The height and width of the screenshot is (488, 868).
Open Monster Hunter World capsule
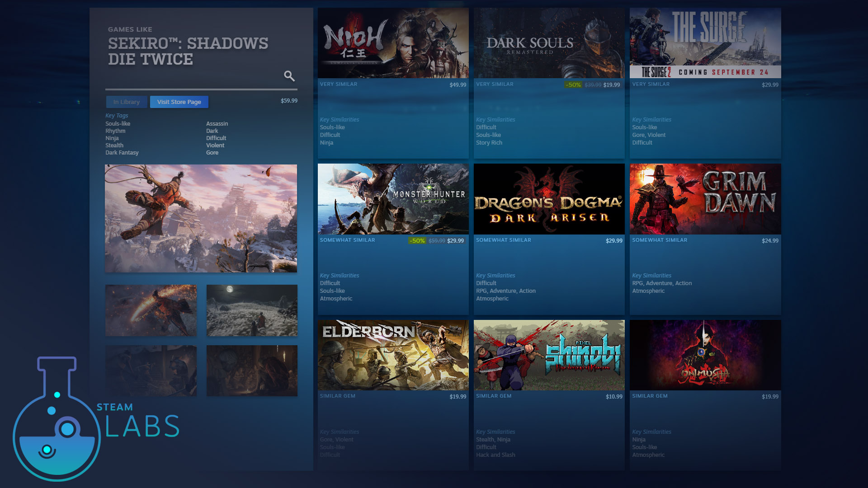click(393, 199)
